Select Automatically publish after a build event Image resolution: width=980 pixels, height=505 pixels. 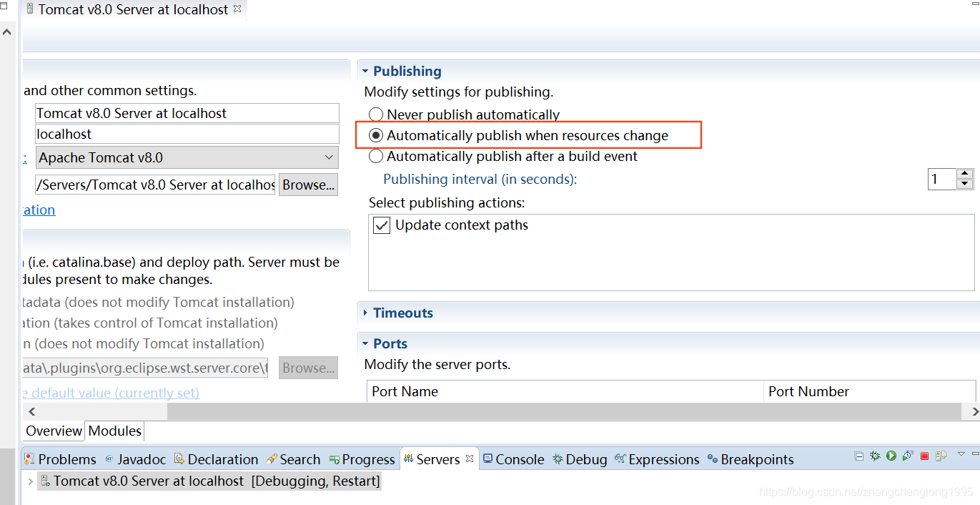coord(376,156)
